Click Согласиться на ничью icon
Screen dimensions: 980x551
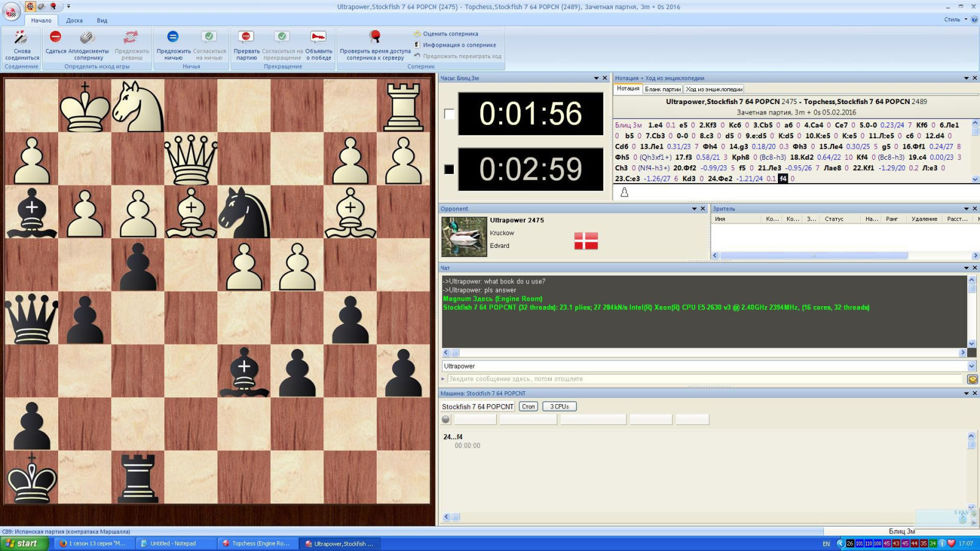click(x=209, y=37)
